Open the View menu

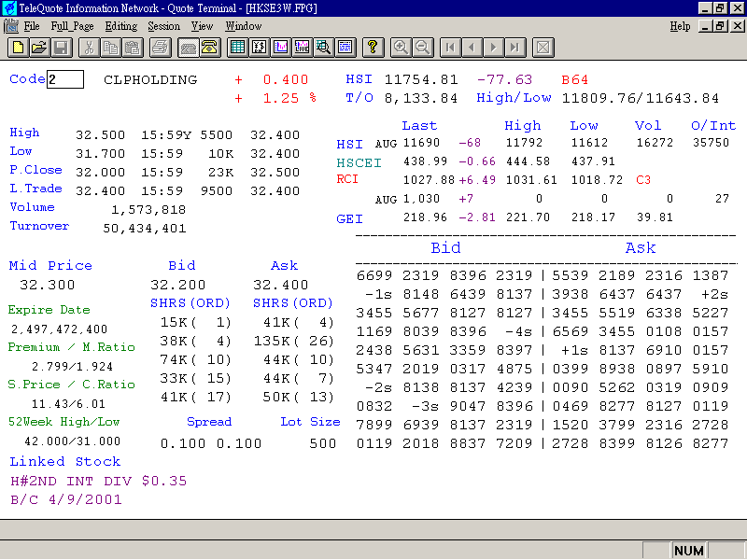tap(202, 26)
